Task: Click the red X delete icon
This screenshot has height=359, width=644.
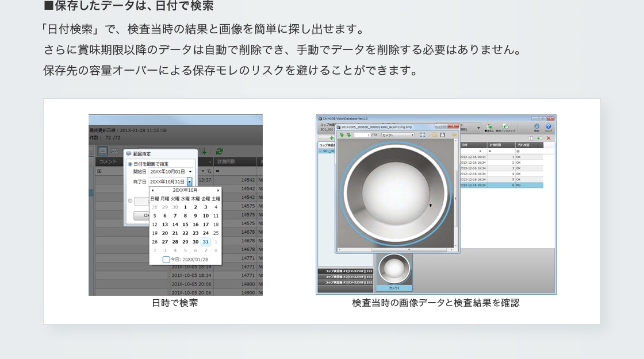Action: (549, 138)
